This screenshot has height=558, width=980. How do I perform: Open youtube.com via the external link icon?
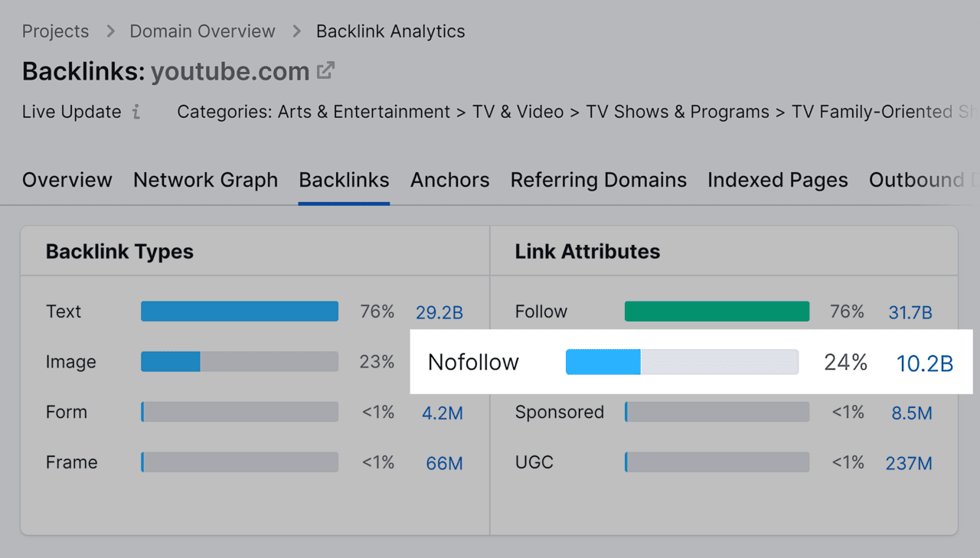click(326, 70)
